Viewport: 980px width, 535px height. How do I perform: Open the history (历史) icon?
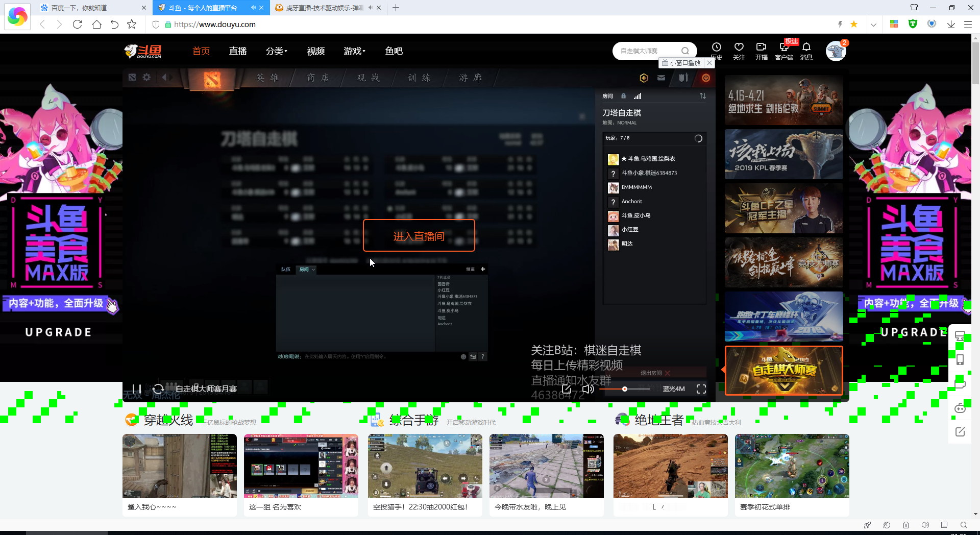coord(717,51)
